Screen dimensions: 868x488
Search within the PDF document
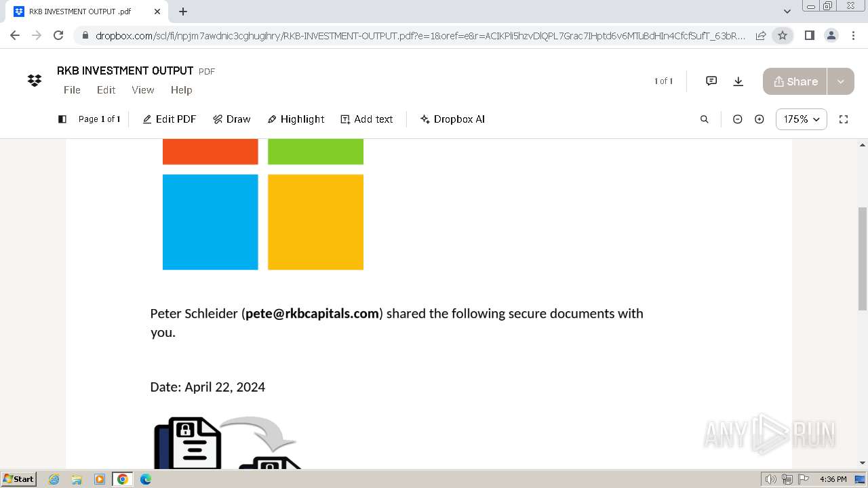[705, 119]
